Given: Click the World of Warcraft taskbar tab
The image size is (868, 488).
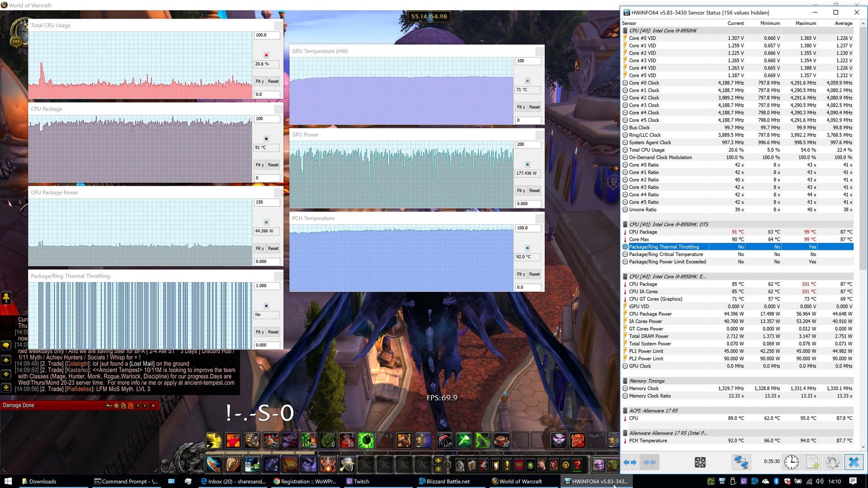Looking at the screenshot, I should (520, 481).
